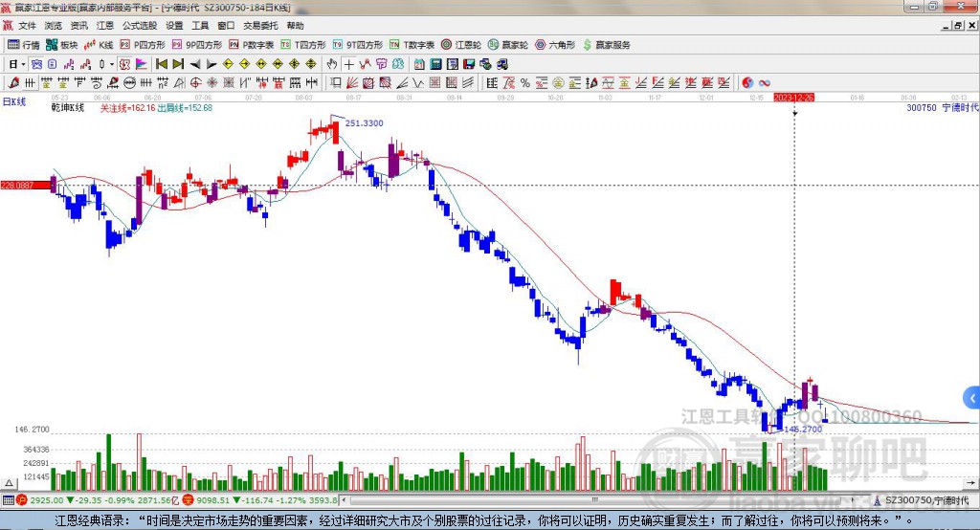Open the 文件 menu

click(x=27, y=26)
